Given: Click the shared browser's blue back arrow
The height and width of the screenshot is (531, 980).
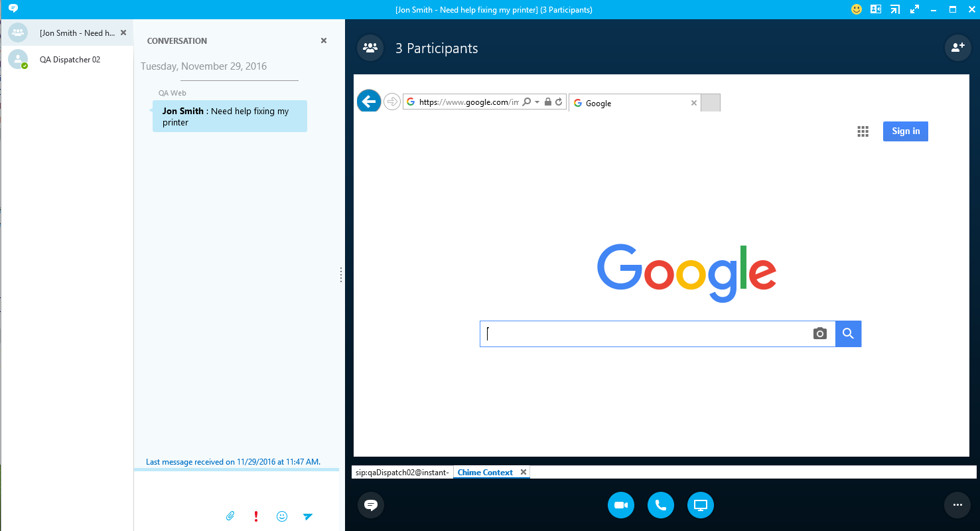Looking at the screenshot, I should pos(369,102).
